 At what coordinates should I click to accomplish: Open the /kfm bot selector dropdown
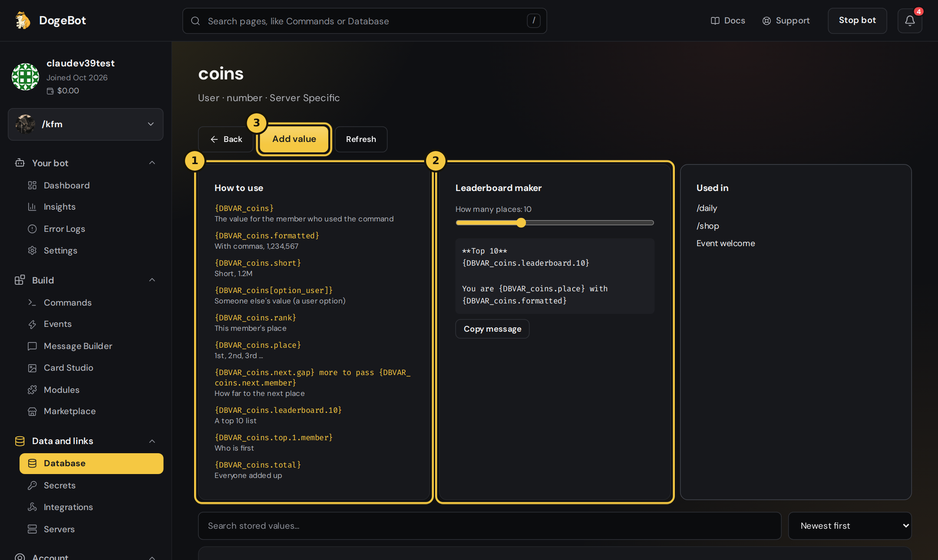tap(86, 124)
